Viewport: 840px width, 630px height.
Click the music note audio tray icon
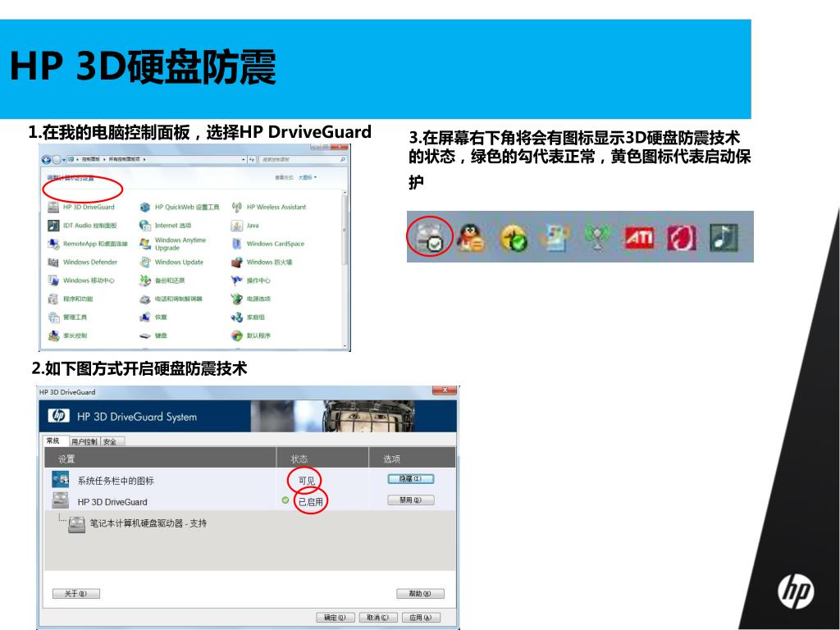[724, 237]
